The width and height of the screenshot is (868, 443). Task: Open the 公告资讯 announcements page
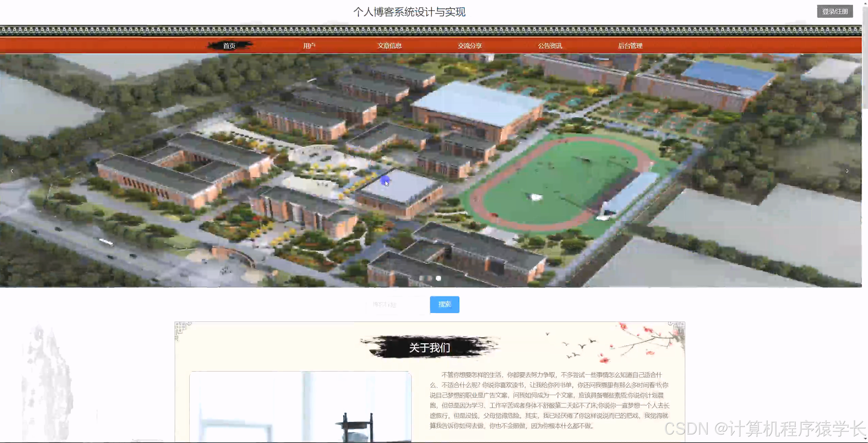tap(550, 45)
